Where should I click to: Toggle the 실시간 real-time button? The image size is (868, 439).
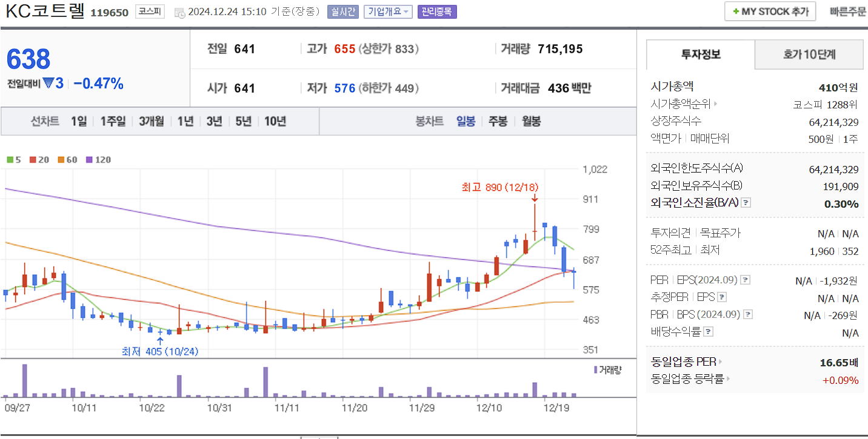pyautogui.click(x=343, y=12)
